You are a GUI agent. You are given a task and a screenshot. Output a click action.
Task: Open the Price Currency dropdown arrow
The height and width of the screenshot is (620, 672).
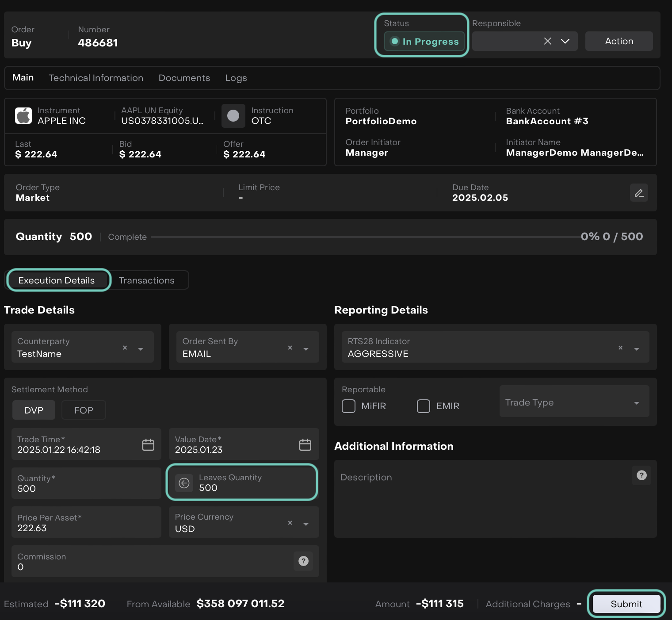[306, 524]
